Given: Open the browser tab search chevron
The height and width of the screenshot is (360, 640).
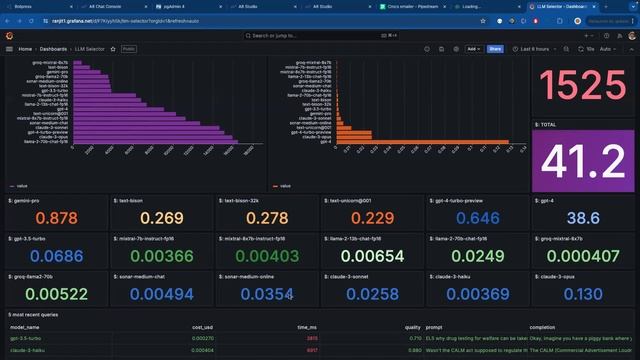Looking at the screenshot, I should (x=633, y=7).
